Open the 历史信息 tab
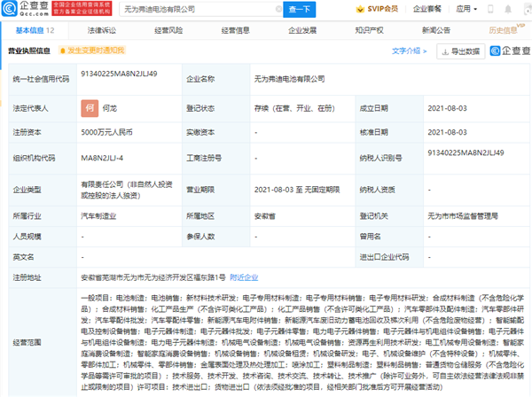 pos(502,30)
